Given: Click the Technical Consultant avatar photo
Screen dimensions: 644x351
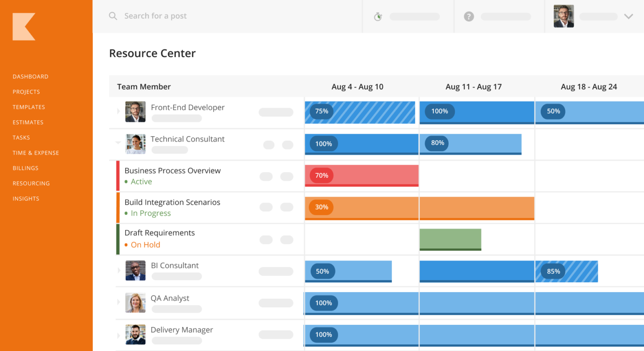Looking at the screenshot, I should 135,143.
